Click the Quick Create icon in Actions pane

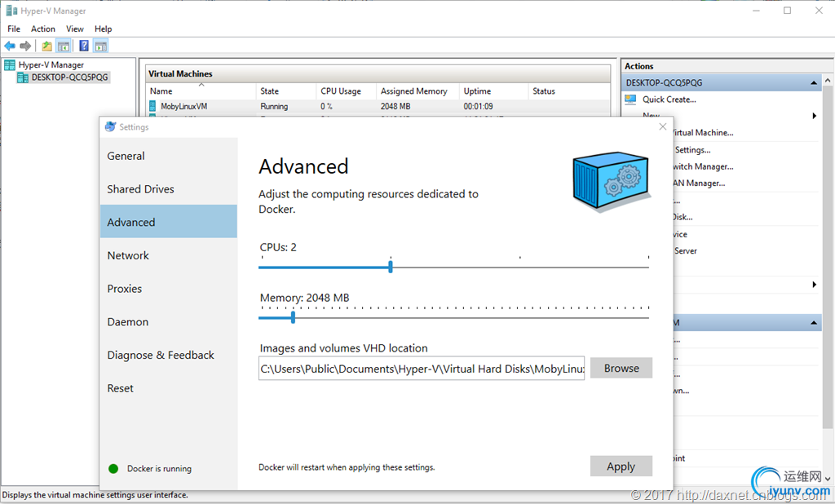pyautogui.click(x=630, y=99)
